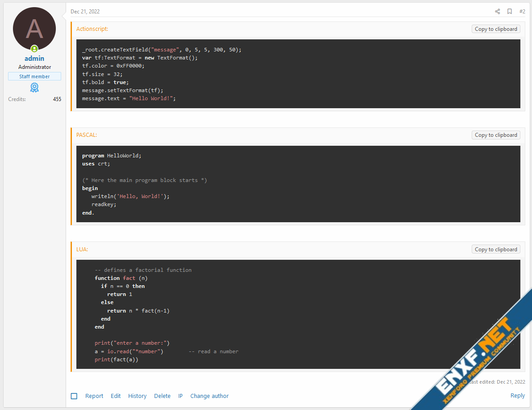
Task: Open the post #2 permalink
Action: 522,12
